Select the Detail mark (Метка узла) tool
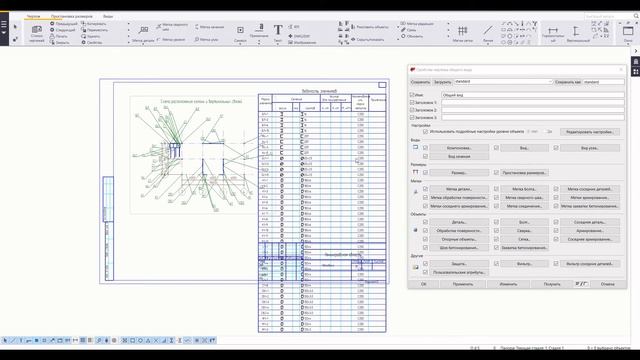Screen dimensions: 640x360 click(206, 40)
